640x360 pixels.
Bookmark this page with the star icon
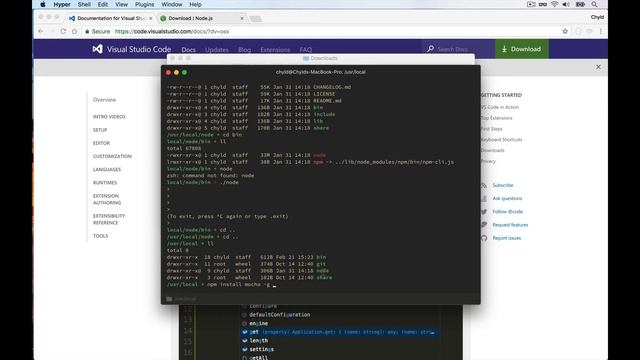[x=565, y=31]
